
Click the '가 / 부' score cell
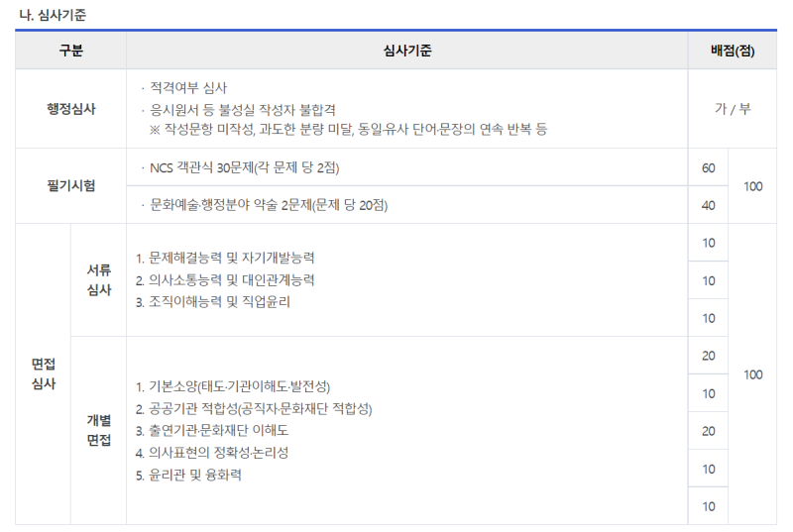pyautogui.click(x=733, y=109)
